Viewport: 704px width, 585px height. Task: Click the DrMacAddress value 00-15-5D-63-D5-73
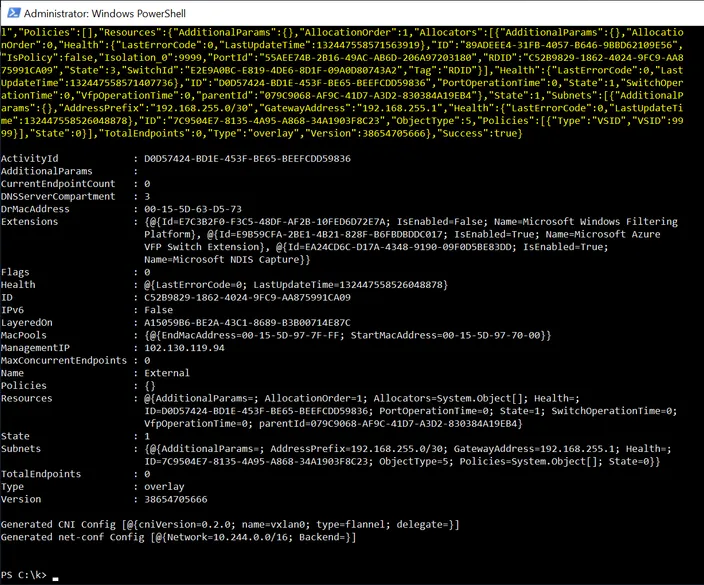(193, 209)
